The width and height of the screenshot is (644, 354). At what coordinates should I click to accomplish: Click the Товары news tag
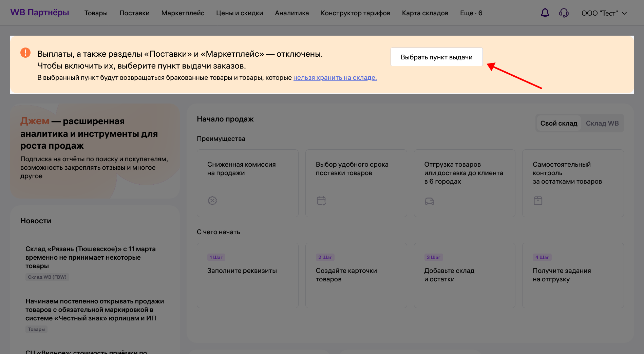click(x=36, y=329)
